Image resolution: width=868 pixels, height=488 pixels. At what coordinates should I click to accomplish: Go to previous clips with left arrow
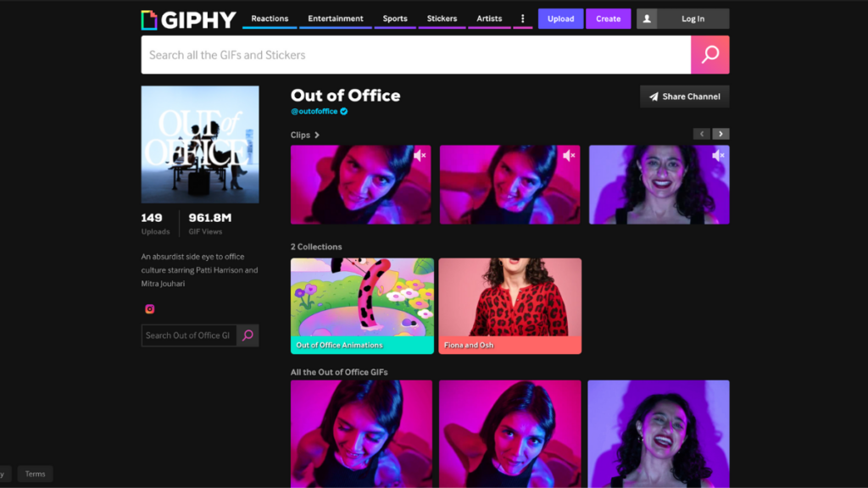pos(701,134)
